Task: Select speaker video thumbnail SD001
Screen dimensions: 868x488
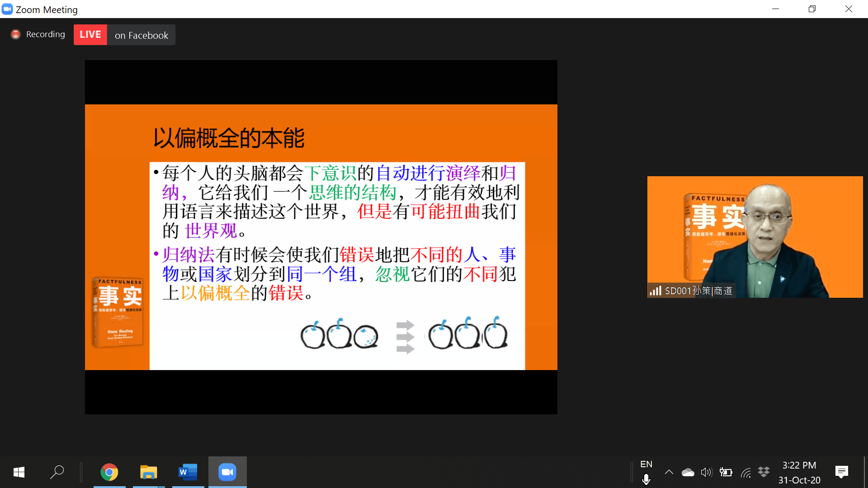Action: pyautogui.click(x=755, y=237)
